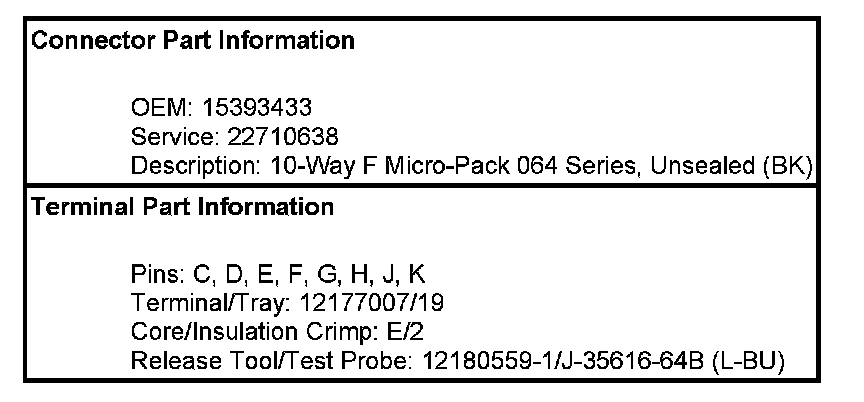Click the (BK) color code
Image resolution: width=864 pixels, height=402 pixels.
[x=786, y=165]
